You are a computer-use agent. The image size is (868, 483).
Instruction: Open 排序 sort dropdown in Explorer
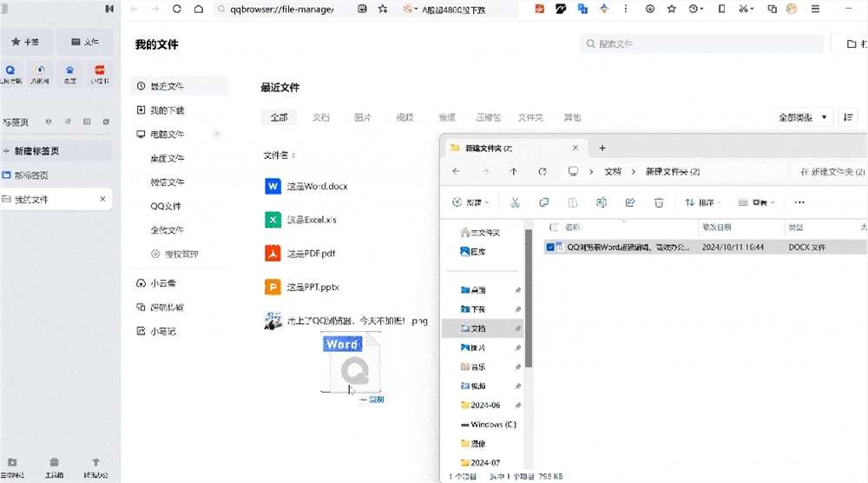click(x=702, y=202)
